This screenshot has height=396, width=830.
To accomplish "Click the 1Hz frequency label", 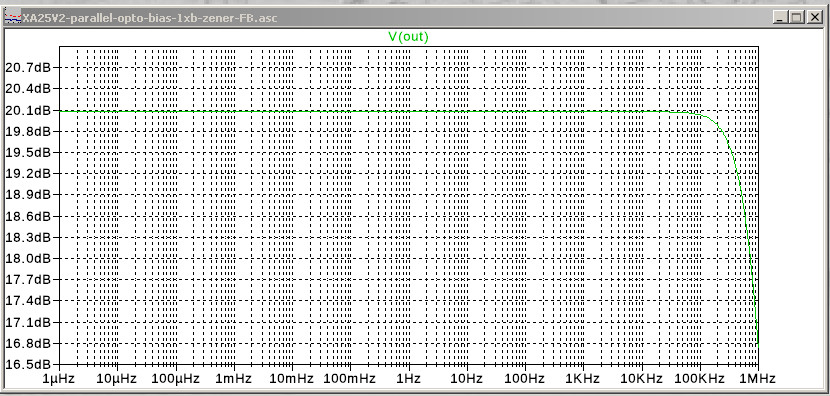I will pyautogui.click(x=408, y=379).
